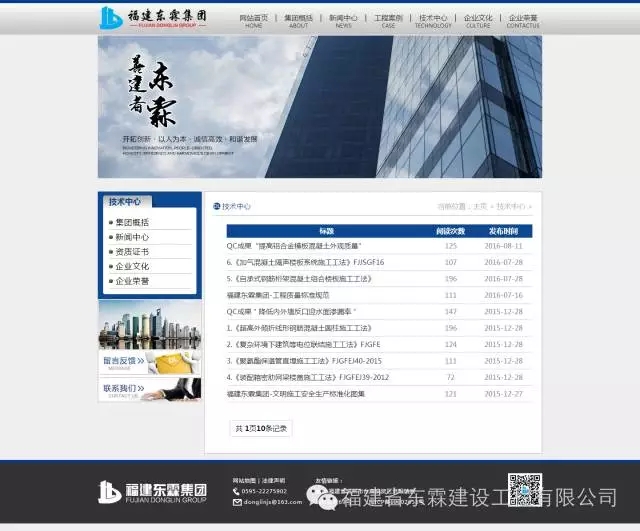The width and height of the screenshot is (640, 531).
Task: Select 企业荣誉 CONTACTUS in the top menu
Action: [x=522, y=21]
